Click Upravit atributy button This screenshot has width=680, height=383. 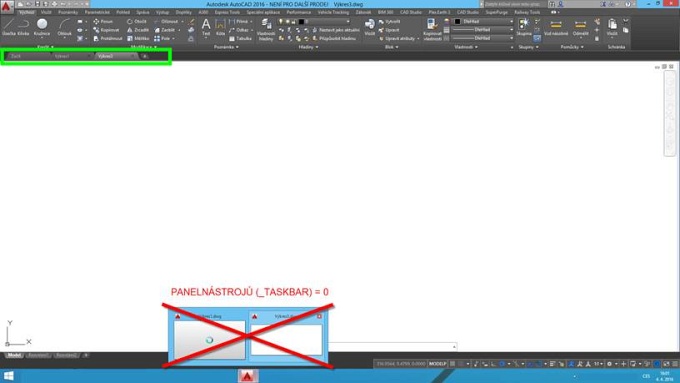pyautogui.click(x=398, y=39)
